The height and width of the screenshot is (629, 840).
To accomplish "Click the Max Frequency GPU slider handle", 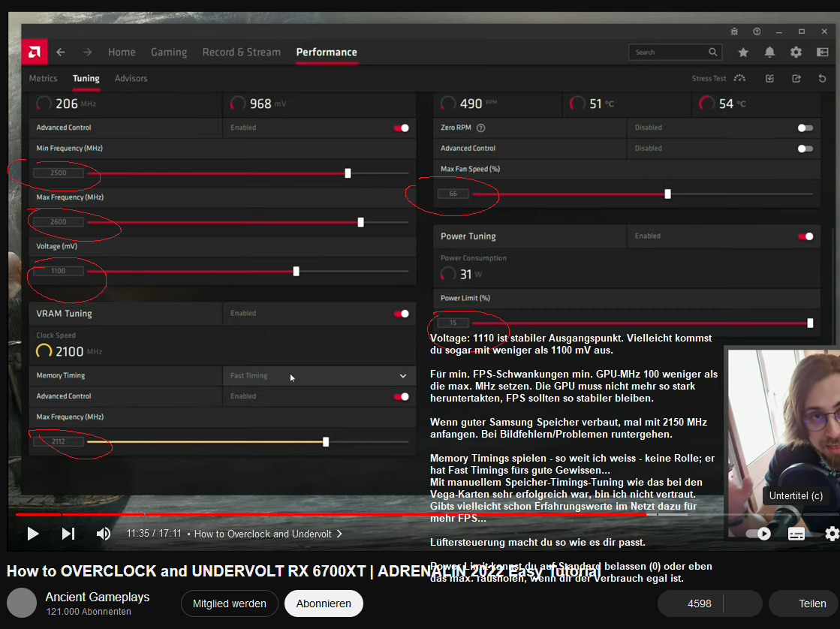I will coord(360,222).
